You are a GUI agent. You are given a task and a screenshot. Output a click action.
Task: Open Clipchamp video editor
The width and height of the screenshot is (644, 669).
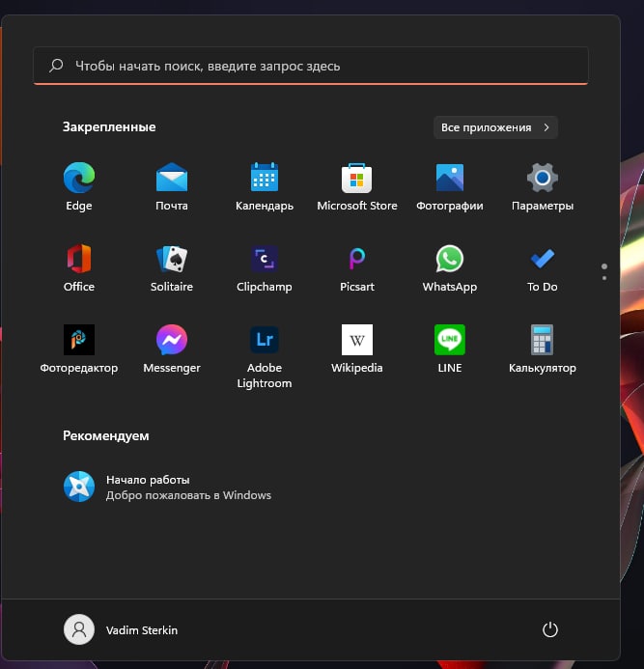coord(265,267)
